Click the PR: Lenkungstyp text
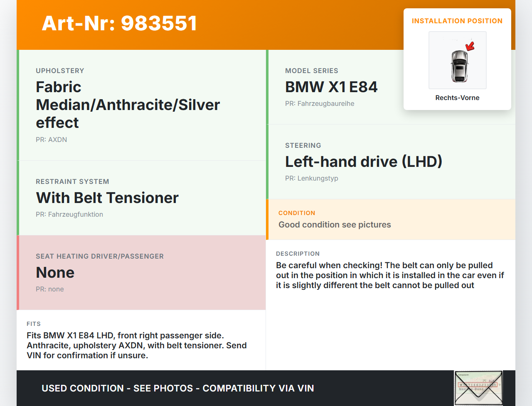Screen dimensions: 532x406 click(x=312, y=178)
